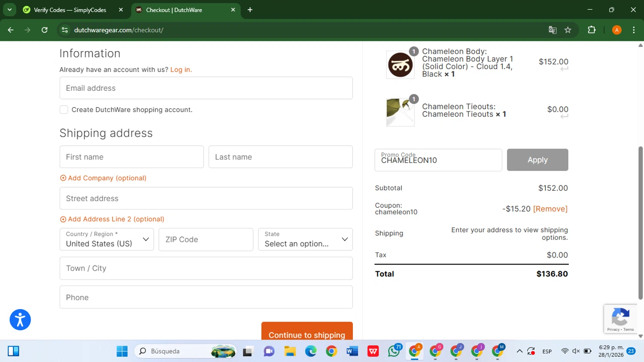Click the muted volume tray icon
Image resolution: width=644 pixels, height=362 pixels.
[x=576, y=351]
